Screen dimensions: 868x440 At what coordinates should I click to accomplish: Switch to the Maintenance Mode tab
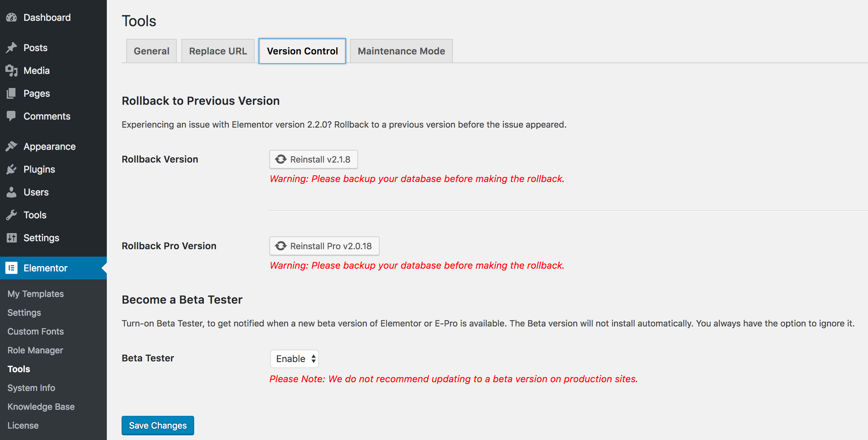(401, 51)
